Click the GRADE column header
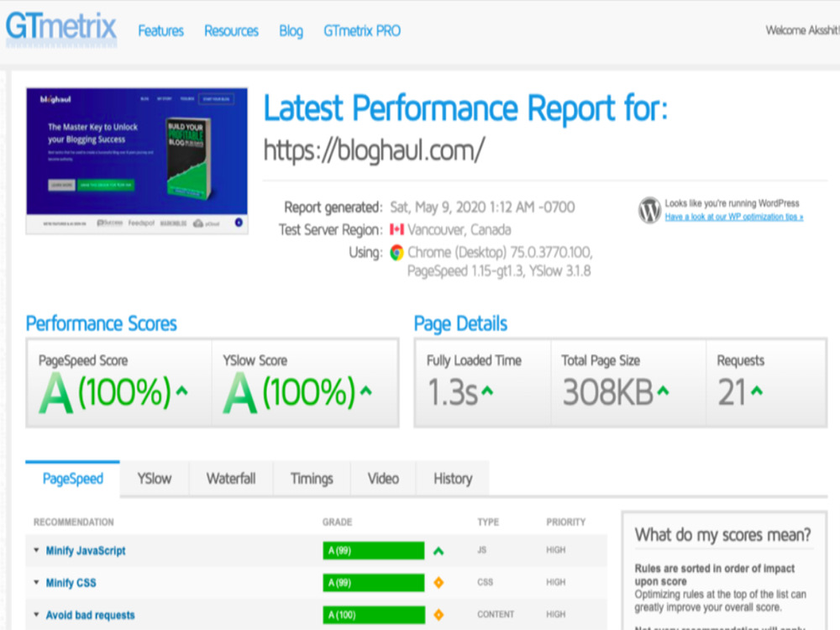840x630 pixels. (338, 522)
